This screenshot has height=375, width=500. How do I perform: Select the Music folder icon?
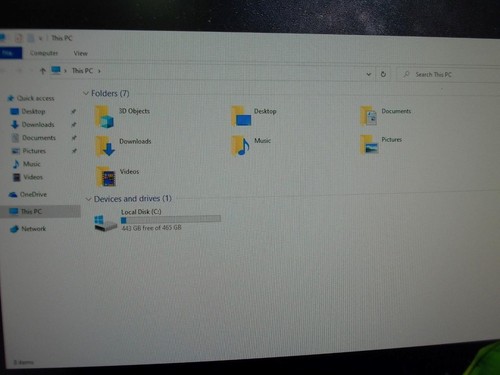240,146
